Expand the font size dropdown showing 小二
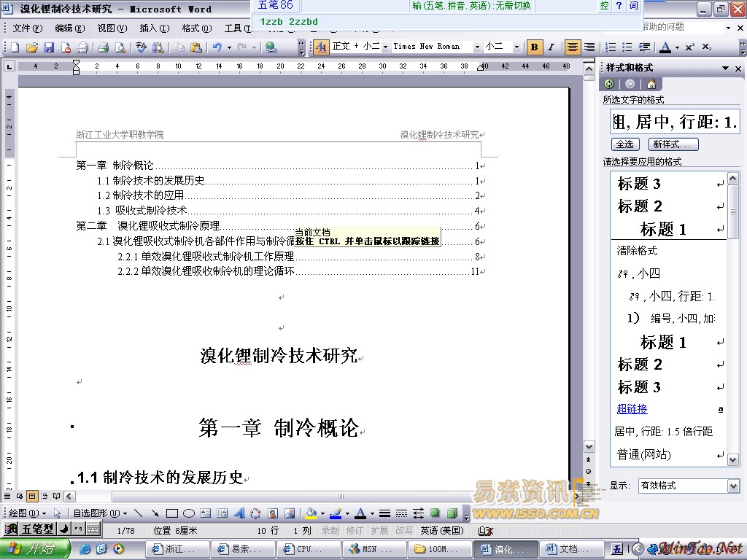 pyautogui.click(x=516, y=47)
